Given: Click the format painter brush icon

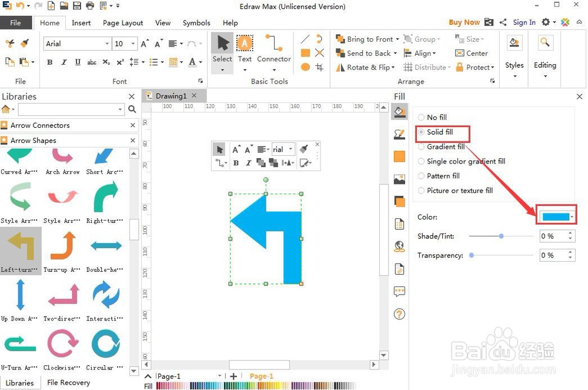Looking at the screenshot, I should tap(25, 43).
